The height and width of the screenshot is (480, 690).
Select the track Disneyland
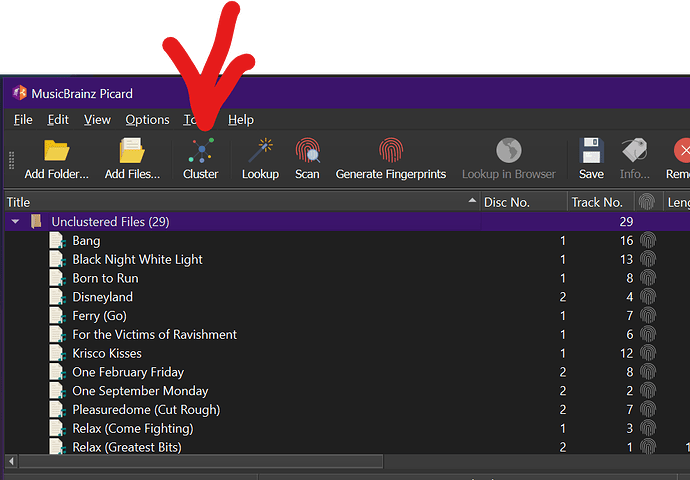103,297
